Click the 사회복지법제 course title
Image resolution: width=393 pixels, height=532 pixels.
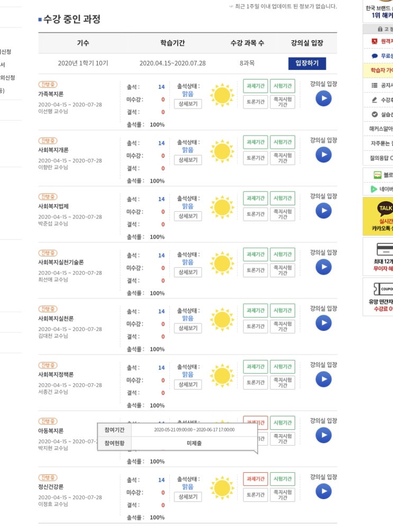(x=53, y=206)
